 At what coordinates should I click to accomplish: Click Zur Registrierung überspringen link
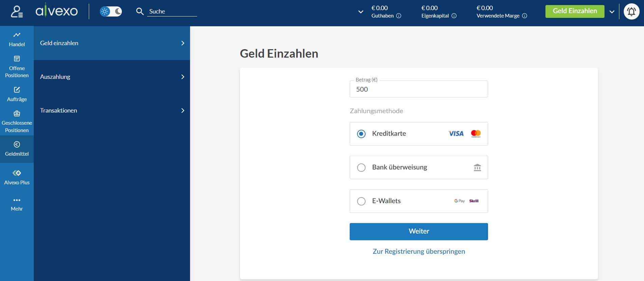pyautogui.click(x=419, y=251)
